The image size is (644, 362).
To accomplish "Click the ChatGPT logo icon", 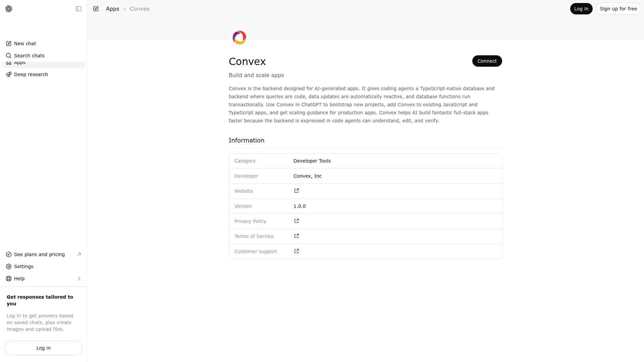I will tap(9, 9).
